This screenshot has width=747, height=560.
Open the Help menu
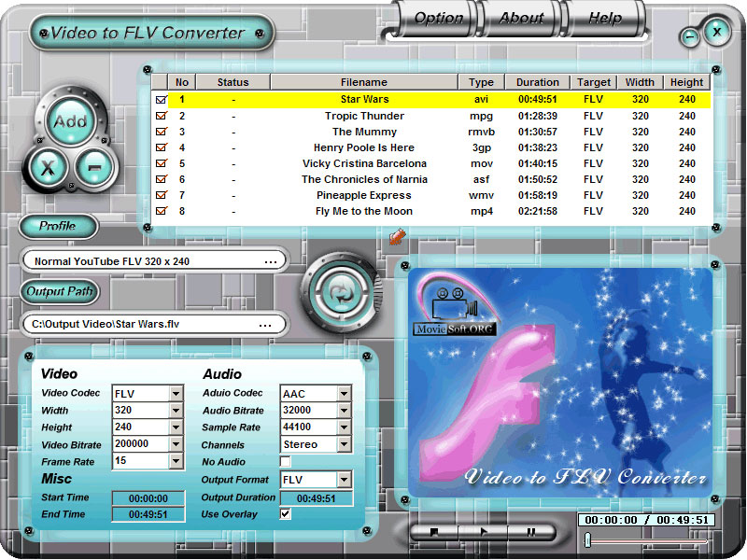click(x=604, y=18)
